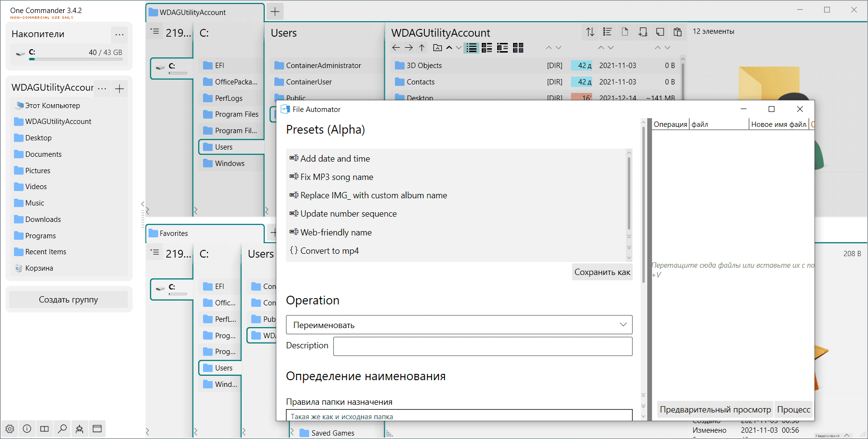Click C: drive usage bar in Накопители
This screenshot has height=439, width=868.
76,59
